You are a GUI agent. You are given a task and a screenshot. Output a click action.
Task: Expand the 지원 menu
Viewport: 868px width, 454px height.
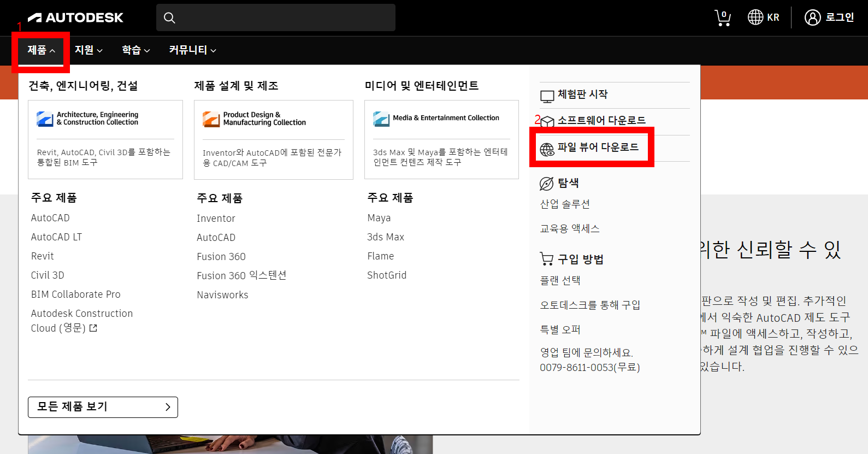click(x=88, y=50)
